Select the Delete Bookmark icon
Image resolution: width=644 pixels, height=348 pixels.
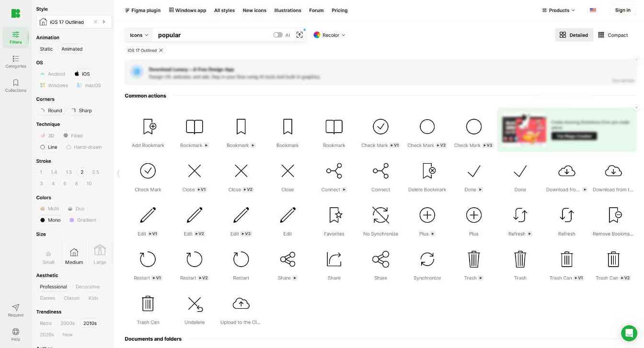click(428, 171)
